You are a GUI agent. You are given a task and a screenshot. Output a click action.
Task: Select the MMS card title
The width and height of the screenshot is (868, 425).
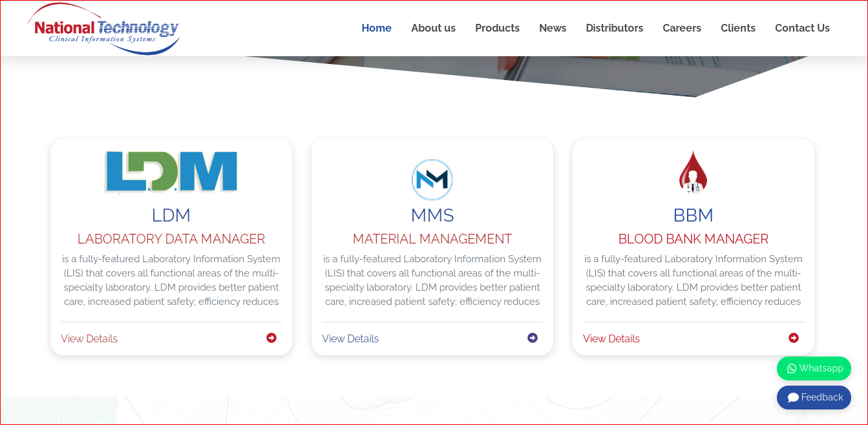[432, 215]
